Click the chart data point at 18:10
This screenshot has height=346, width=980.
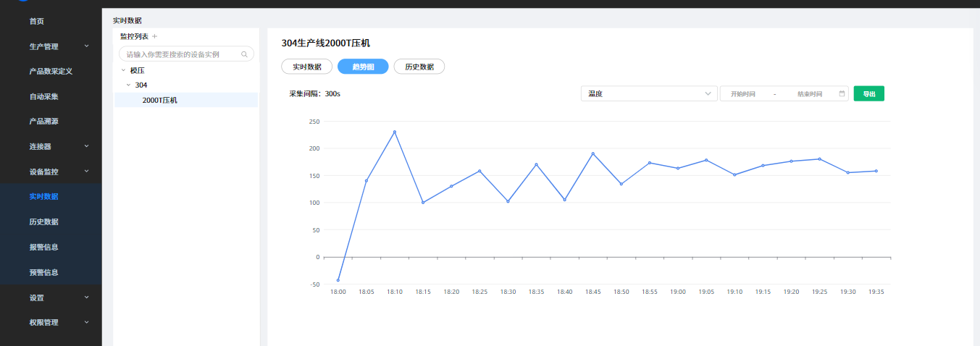395,132
